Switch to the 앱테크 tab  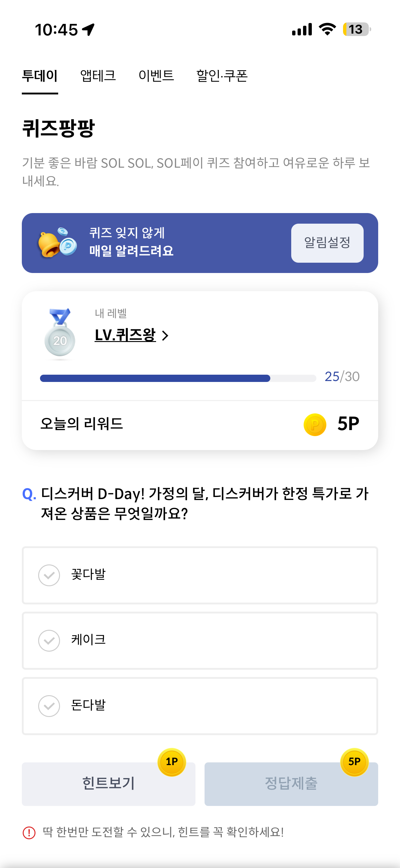(98, 75)
